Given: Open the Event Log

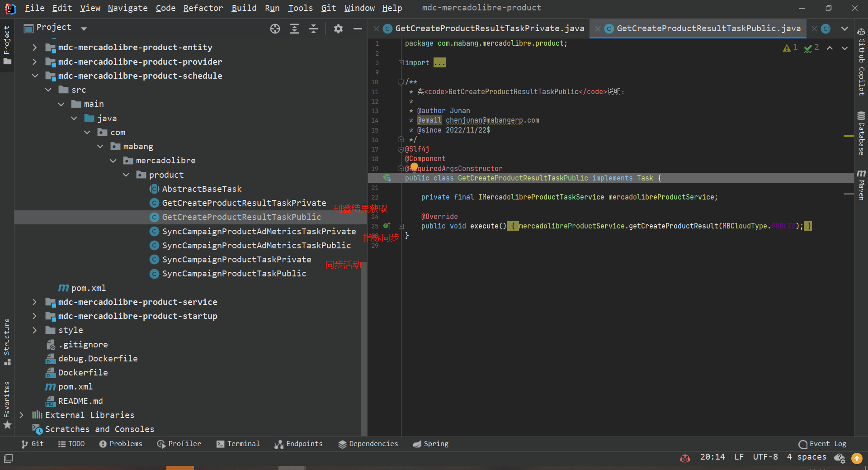Looking at the screenshot, I should coord(822,444).
